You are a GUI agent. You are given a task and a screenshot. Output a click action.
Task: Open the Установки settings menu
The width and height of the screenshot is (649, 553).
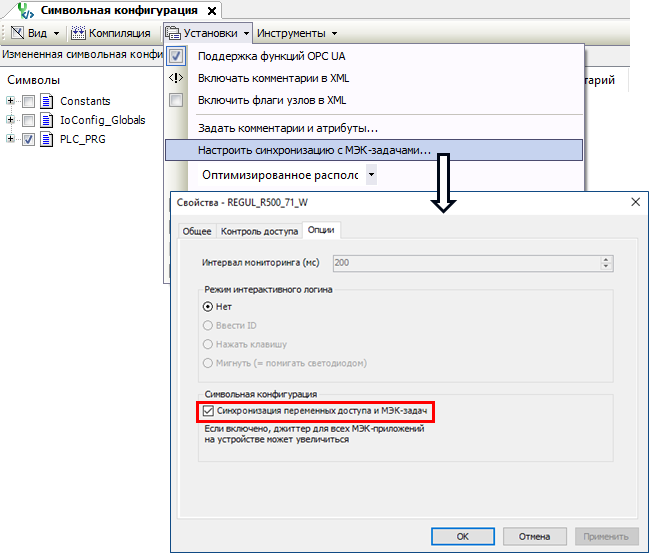point(207,33)
